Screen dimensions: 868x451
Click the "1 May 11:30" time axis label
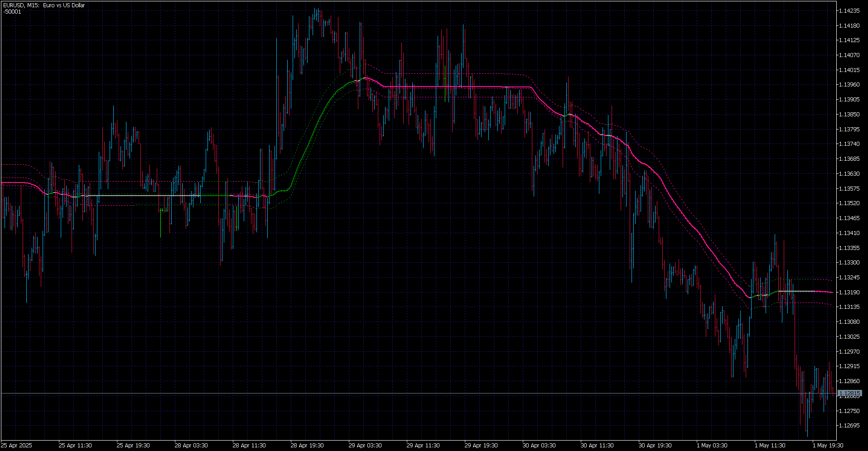tap(770, 446)
